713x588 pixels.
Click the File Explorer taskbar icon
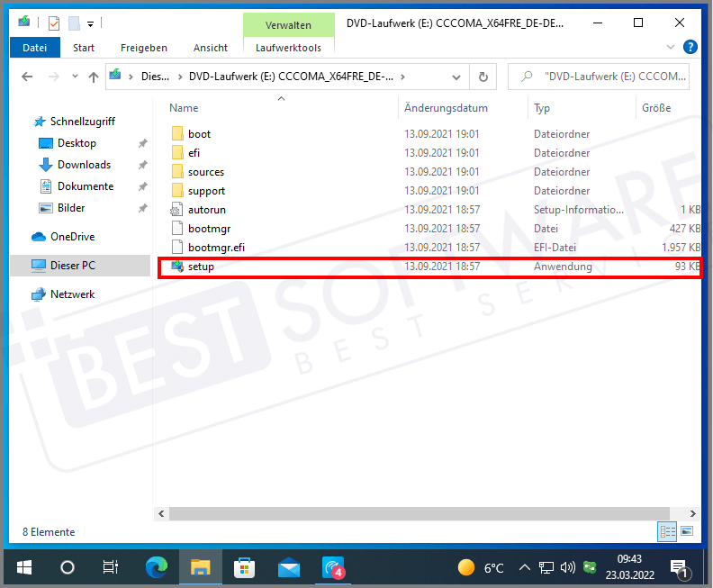pyautogui.click(x=201, y=567)
